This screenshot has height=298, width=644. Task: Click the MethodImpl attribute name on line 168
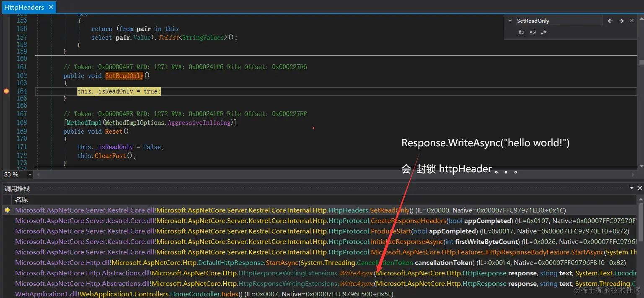(84, 122)
